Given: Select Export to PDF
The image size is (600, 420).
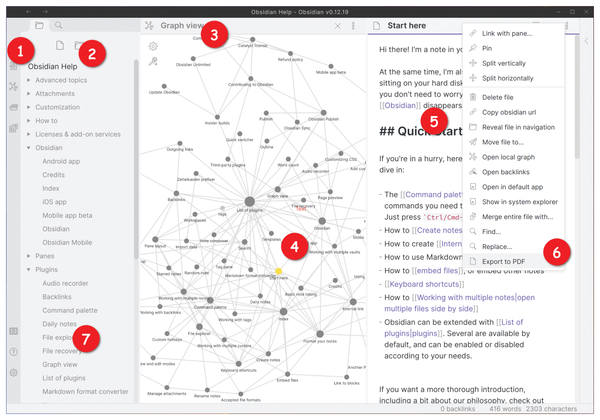Looking at the screenshot, I should (x=513, y=261).
